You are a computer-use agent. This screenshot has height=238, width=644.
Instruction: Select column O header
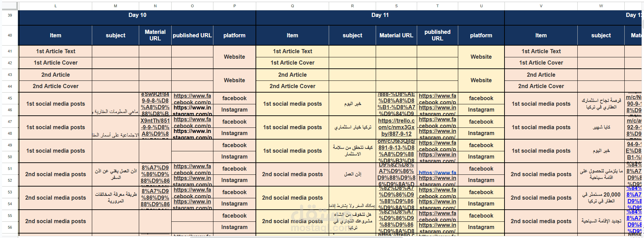(192, 6)
